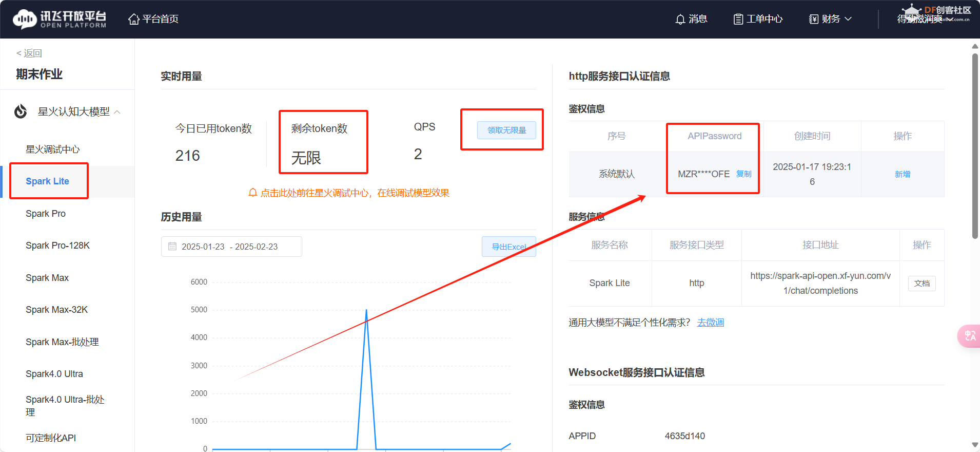980x452 pixels.
Task: Select 星火调试中心 in the sidebar
Action: coord(53,149)
